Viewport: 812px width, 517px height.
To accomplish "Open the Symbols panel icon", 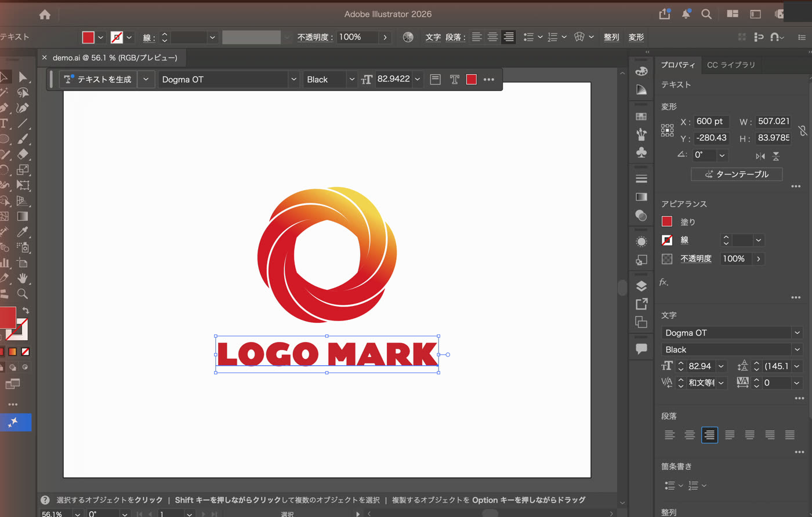I will 641,152.
